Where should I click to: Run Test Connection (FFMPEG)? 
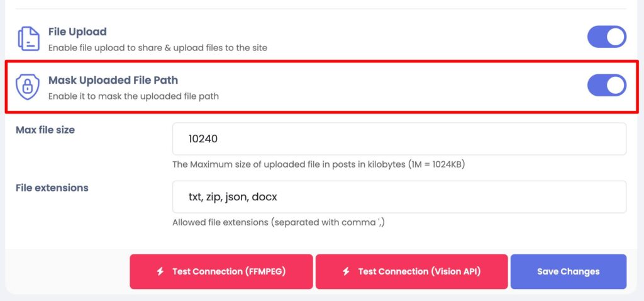click(221, 271)
